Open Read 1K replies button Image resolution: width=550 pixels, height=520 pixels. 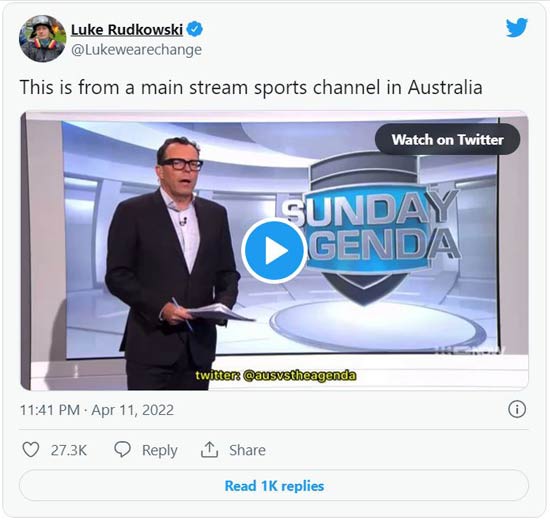pos(274,486)
